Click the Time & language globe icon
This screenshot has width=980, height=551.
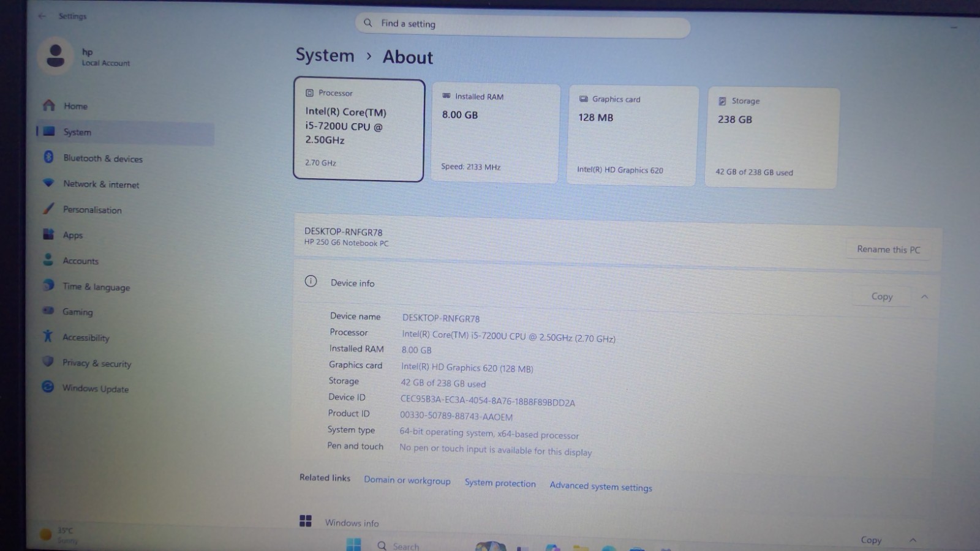(48, 285)
